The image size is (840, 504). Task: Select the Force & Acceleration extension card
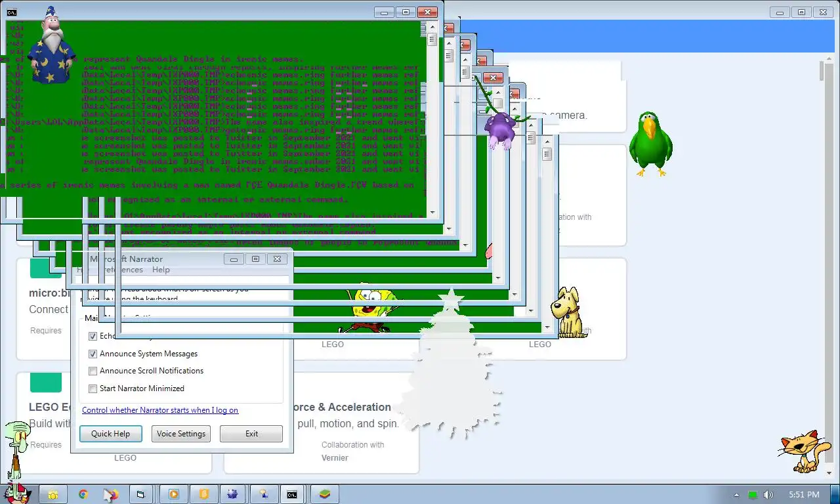[322, 423]
